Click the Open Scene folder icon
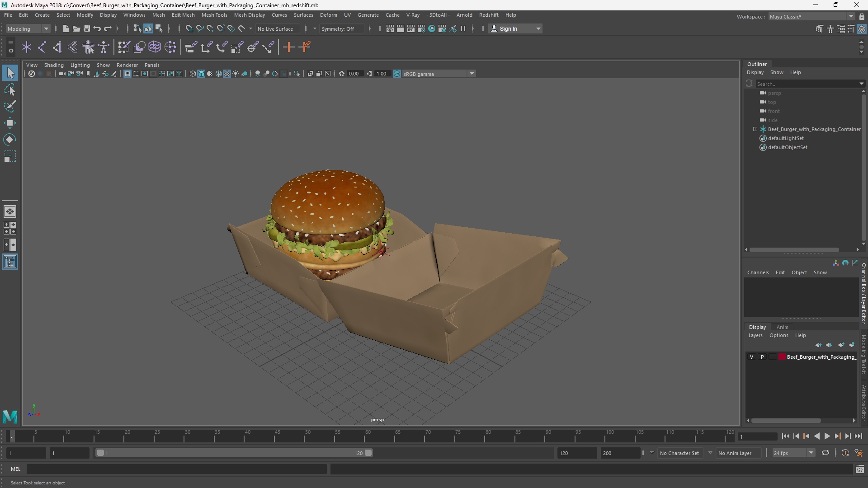The width and height of the screenshot is (868, 488). pyautogui.click(x=76, y=28)
